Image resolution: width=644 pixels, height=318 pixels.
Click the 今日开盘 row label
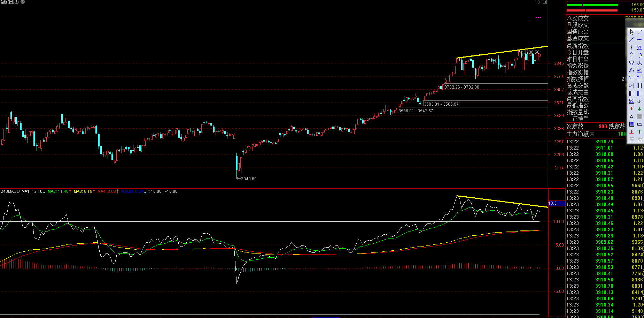point(578,52)
